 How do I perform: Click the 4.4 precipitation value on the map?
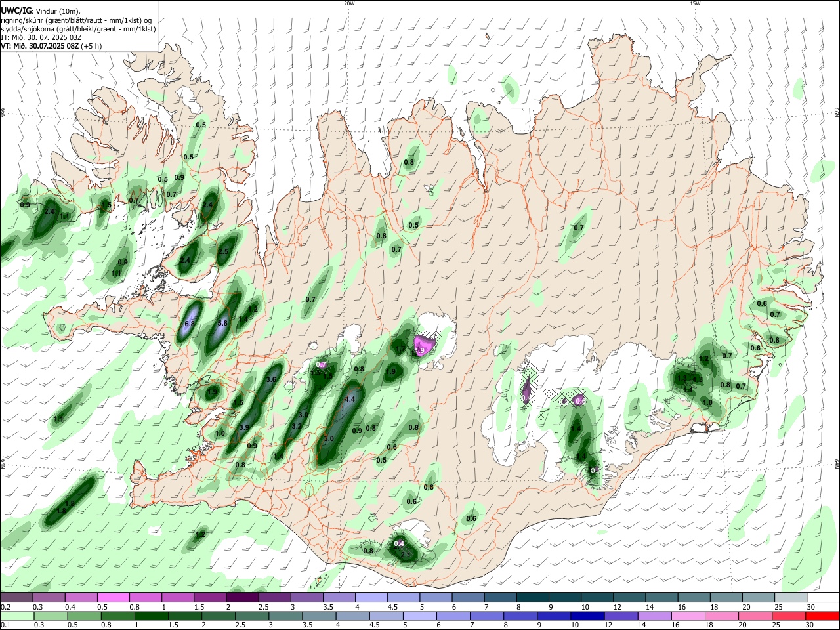pyautogui.click(x=350, y=399)
